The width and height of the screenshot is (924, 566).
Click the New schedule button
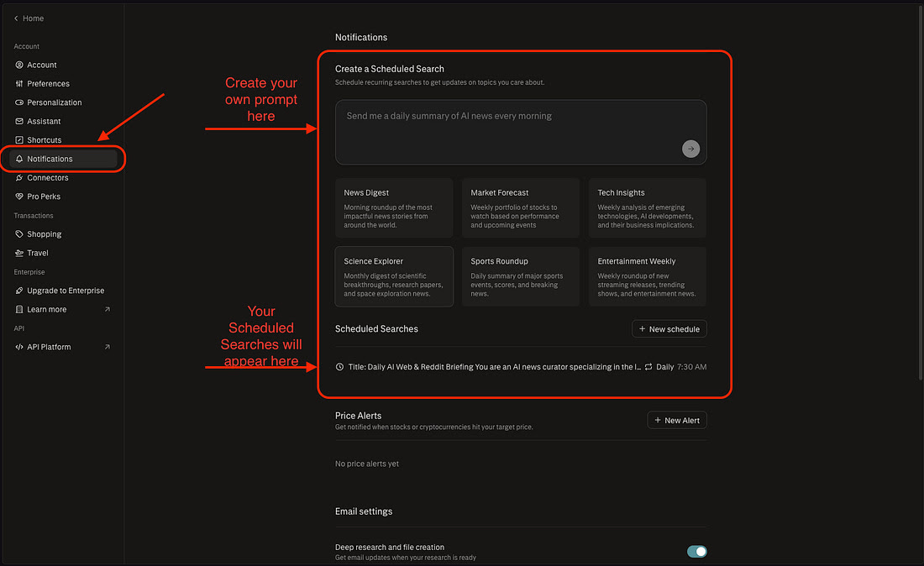tap(669, 329)
